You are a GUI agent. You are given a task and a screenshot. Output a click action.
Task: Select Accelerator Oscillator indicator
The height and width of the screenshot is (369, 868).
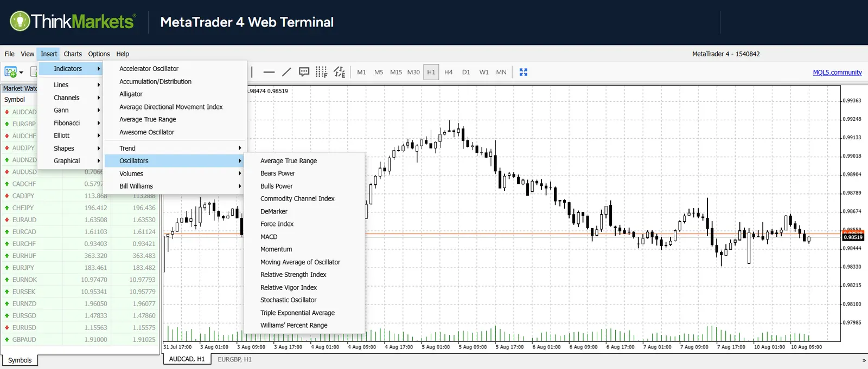click(175, 69)
